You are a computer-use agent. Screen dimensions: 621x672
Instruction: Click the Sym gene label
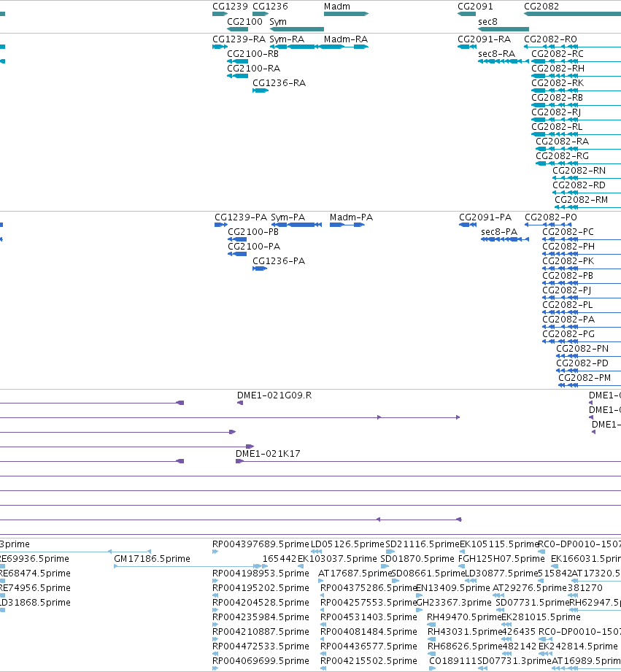278,22
